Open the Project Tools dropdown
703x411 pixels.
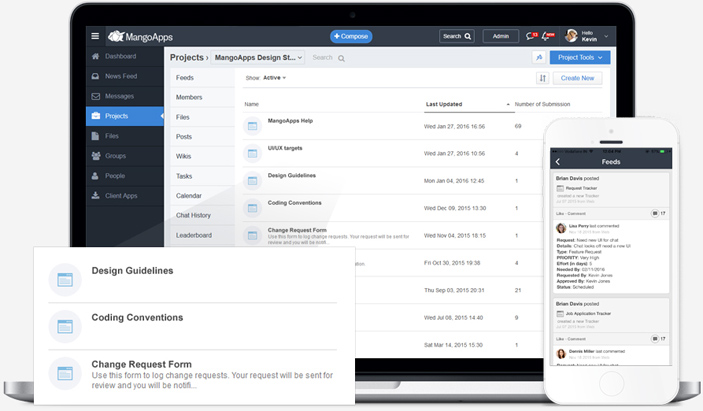coord(580,57)
